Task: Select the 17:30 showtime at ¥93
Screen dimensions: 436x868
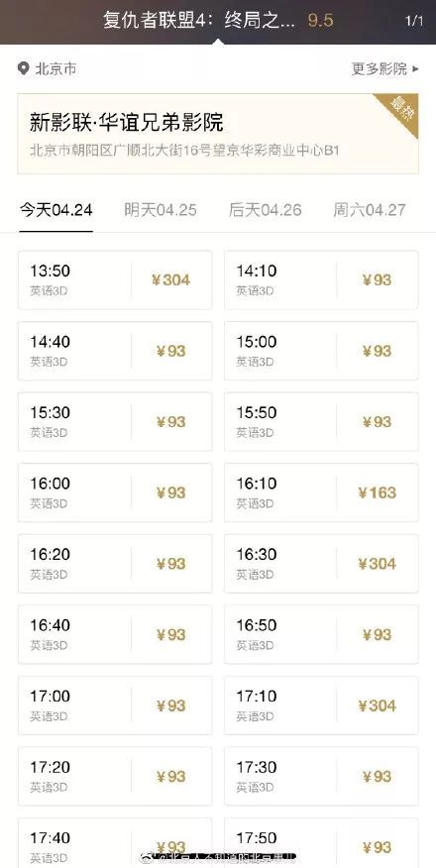Action: (x=321, y=776)
